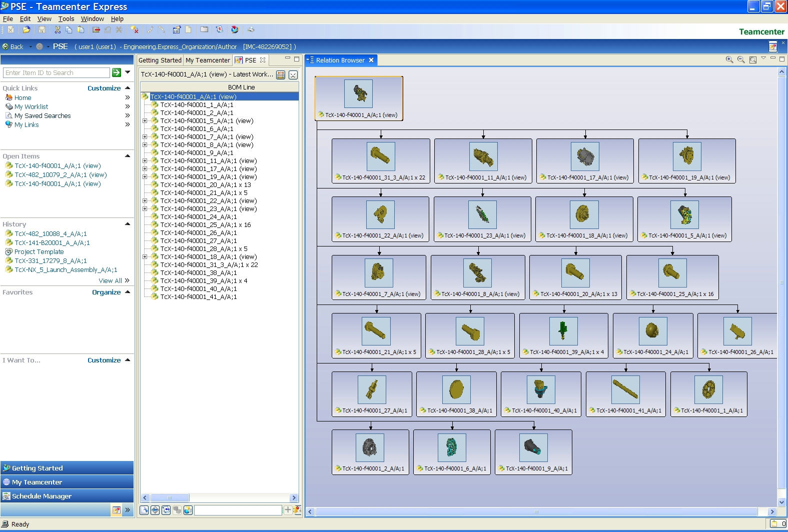
Task: Click the small icon in left panel footer
Action: [116, 510]
